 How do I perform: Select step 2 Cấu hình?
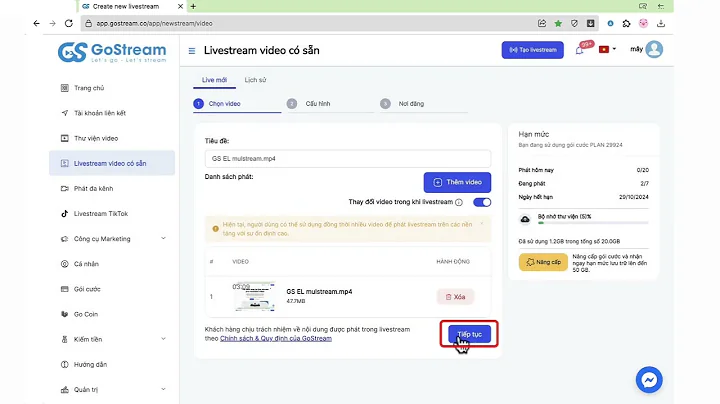[331, 104]
